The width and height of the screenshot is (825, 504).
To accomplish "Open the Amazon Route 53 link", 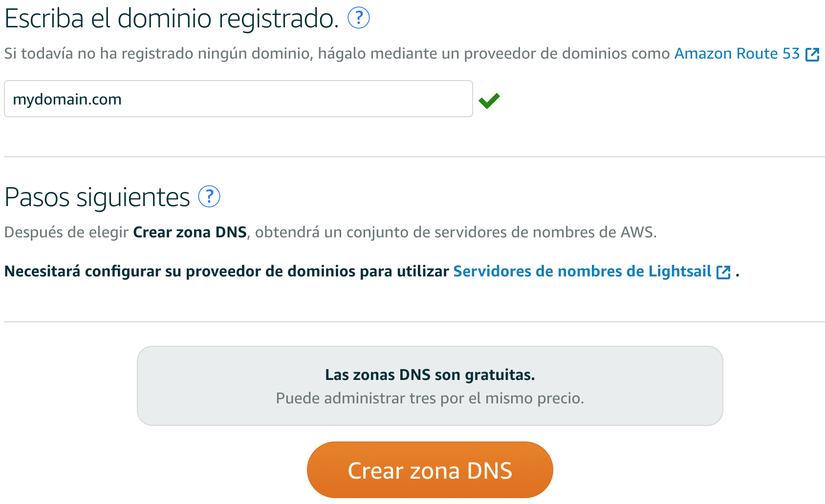I will click(x=737, y=53).
